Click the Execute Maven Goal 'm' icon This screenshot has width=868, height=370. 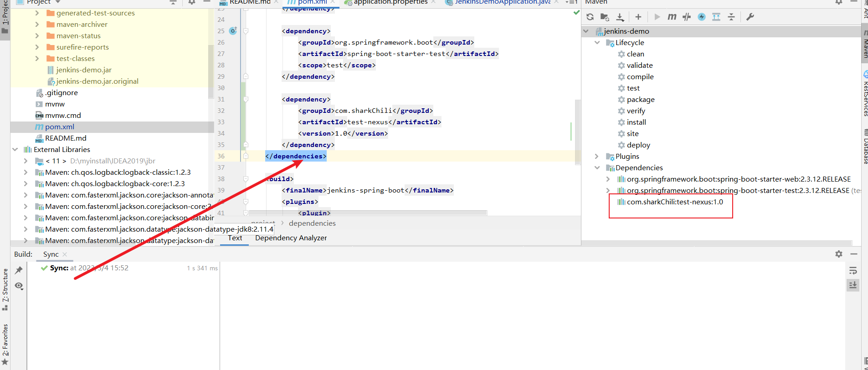pyautogui.click(x=672, y=17)
